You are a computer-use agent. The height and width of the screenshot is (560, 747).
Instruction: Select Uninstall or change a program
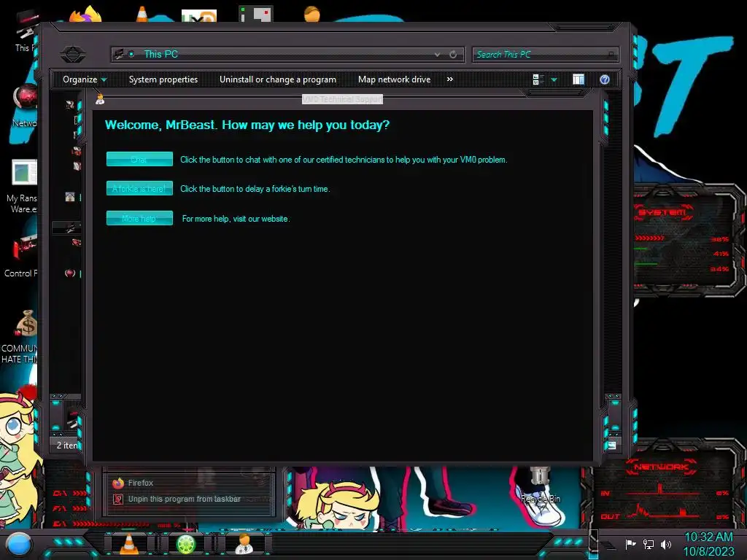tap(278, 79)
